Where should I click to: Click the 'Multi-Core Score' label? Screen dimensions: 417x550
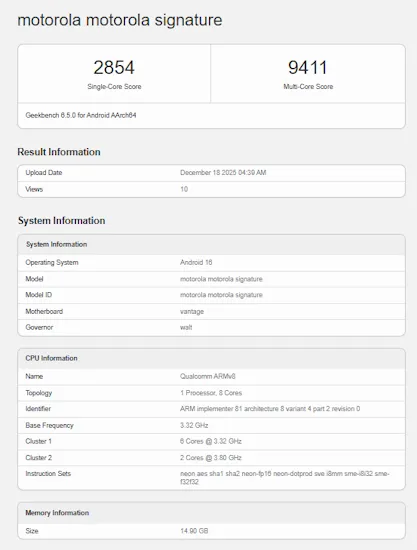308,87
